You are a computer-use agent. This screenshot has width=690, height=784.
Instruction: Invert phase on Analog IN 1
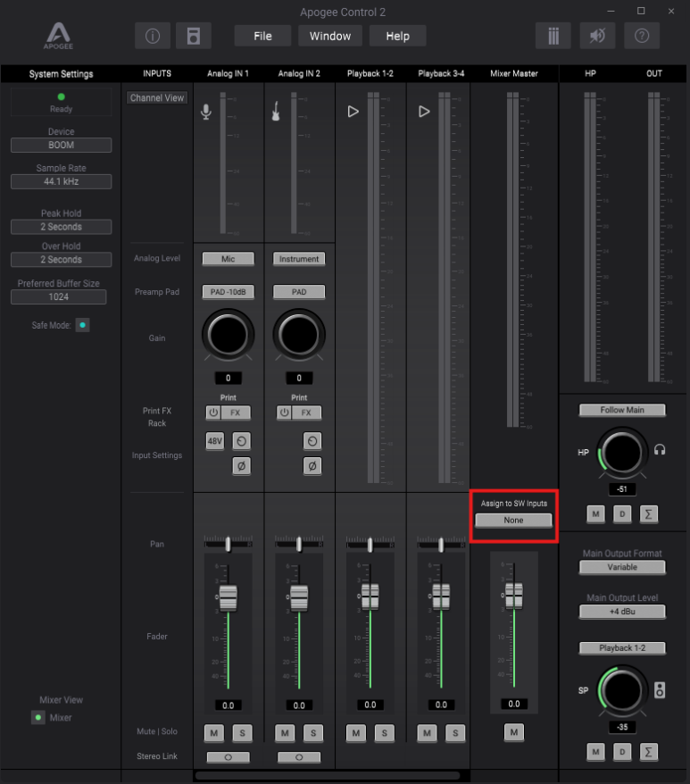tap(242, 466)
